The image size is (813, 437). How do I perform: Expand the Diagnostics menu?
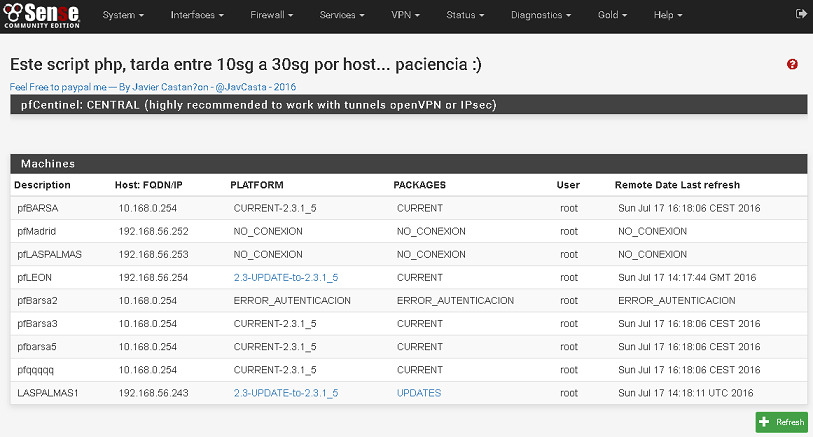point(541,15)
